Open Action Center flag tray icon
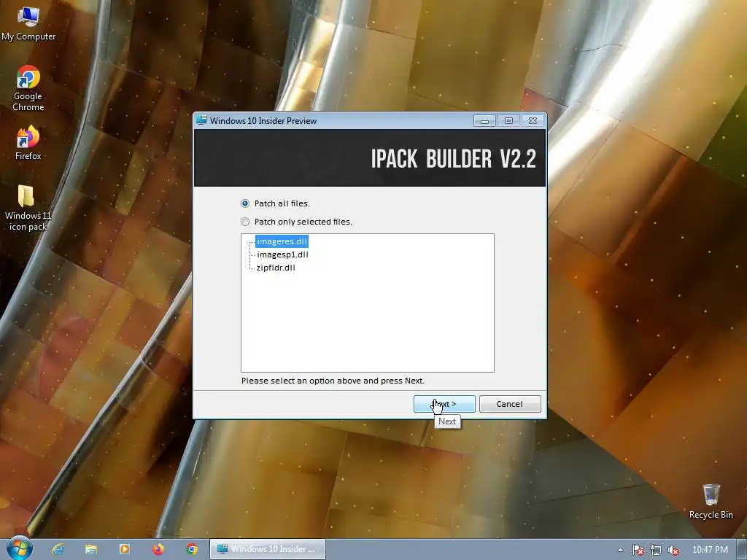Screen dimensions: 747x560 pos(638,550)
